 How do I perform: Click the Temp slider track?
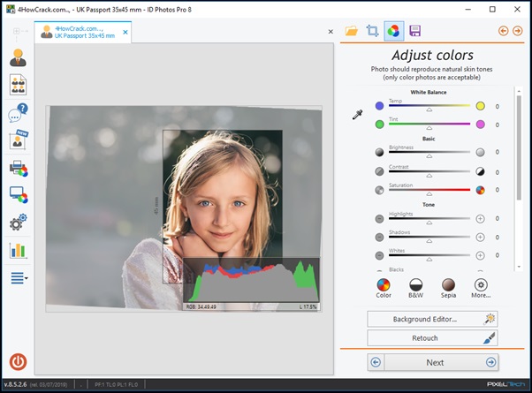(x=429, y=105)
